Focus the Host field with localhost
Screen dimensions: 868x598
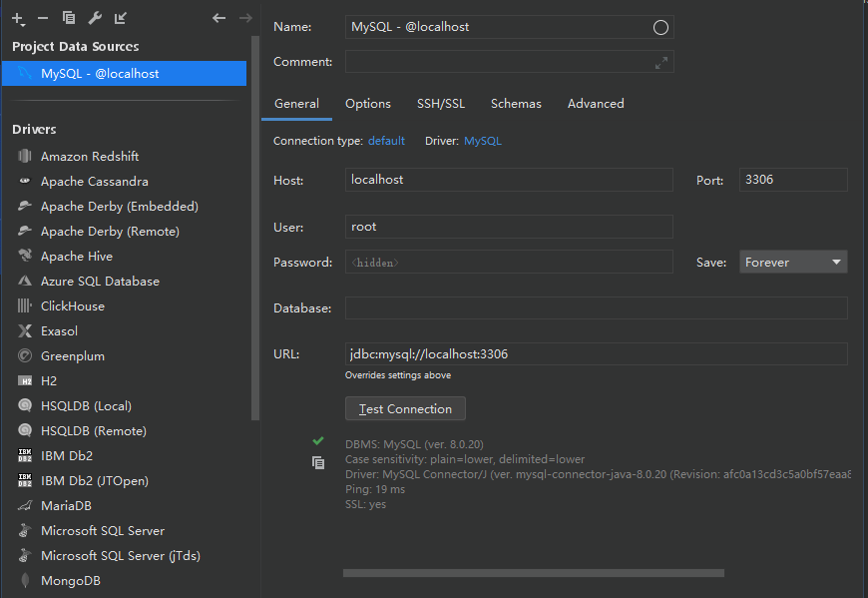[509, 180]
